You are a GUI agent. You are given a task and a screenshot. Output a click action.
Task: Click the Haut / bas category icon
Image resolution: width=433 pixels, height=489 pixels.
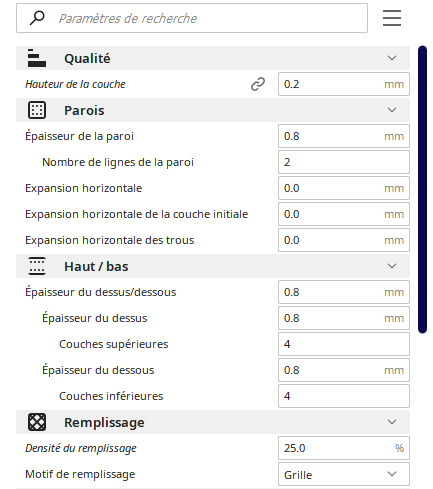[37, 266]
